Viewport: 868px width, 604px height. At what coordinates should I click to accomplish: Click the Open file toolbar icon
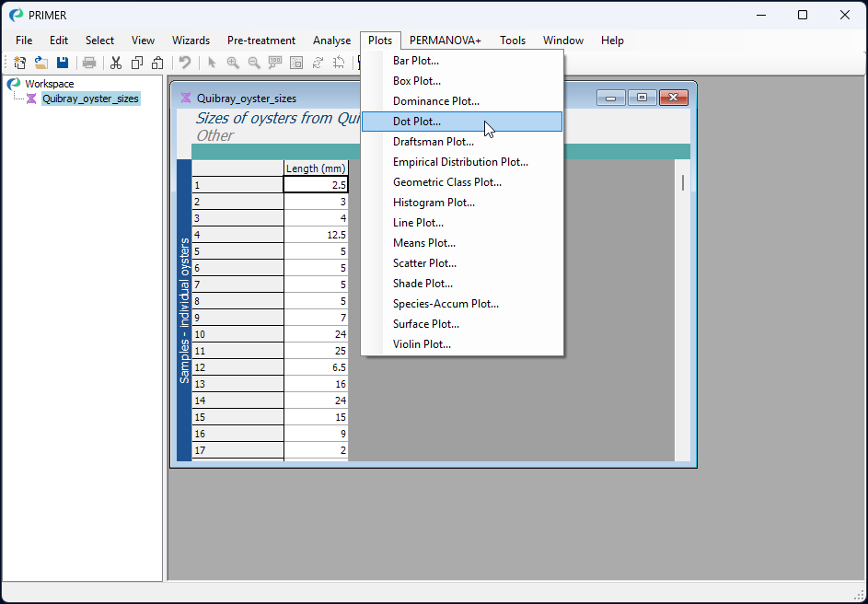tap(41, 63)
